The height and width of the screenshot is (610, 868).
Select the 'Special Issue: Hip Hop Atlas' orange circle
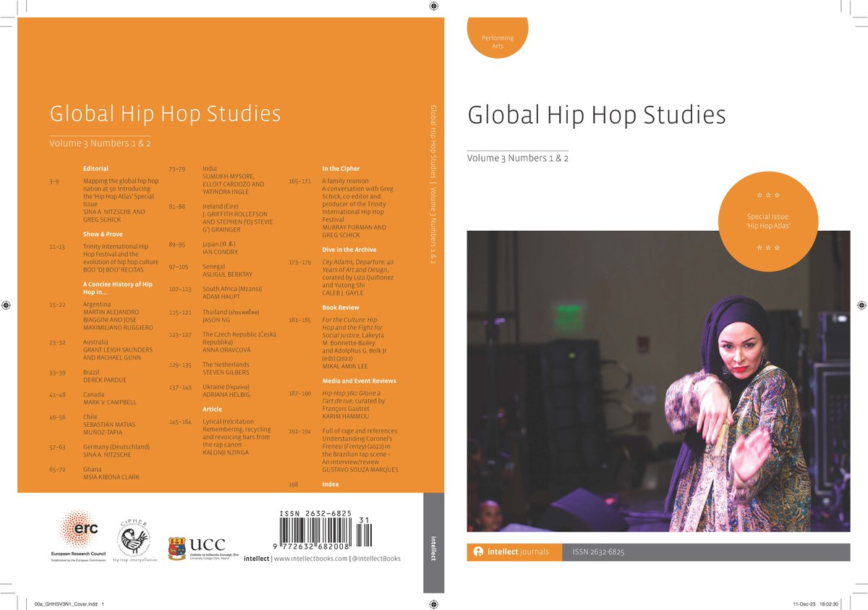tap(768, 219)
